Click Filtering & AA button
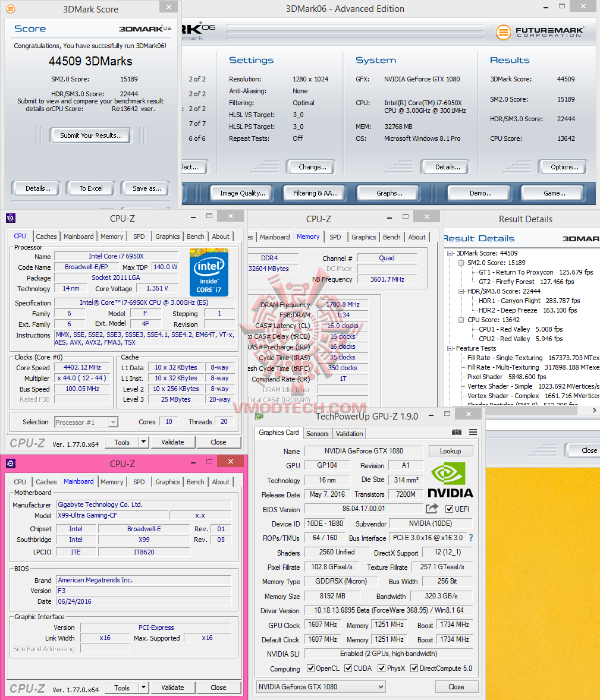 [315, 193]
